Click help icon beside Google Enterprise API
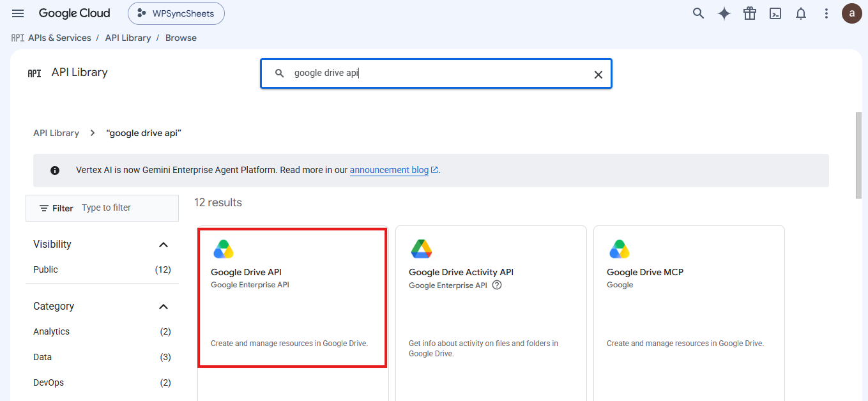Screen dimensions: 868x401 click(x=497, y=285)
